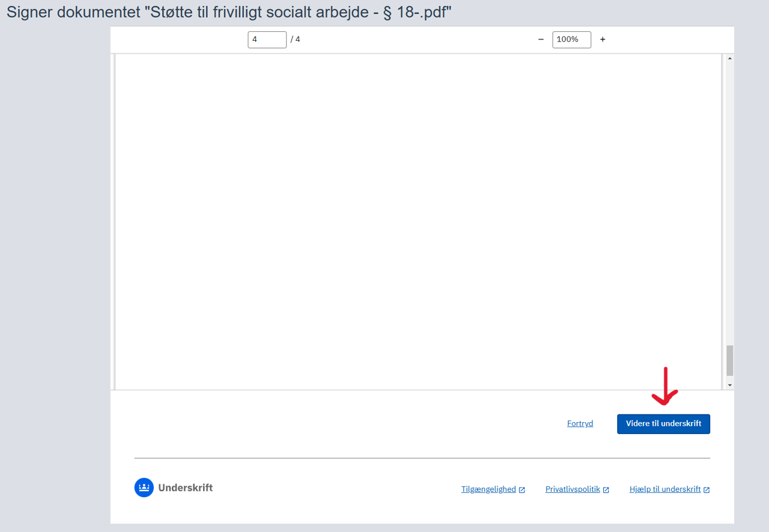Image resolution: width=769 pixels, height=532 pixels.
Task: Click the blue Underskrift crown logo
Action: point(144,488)
